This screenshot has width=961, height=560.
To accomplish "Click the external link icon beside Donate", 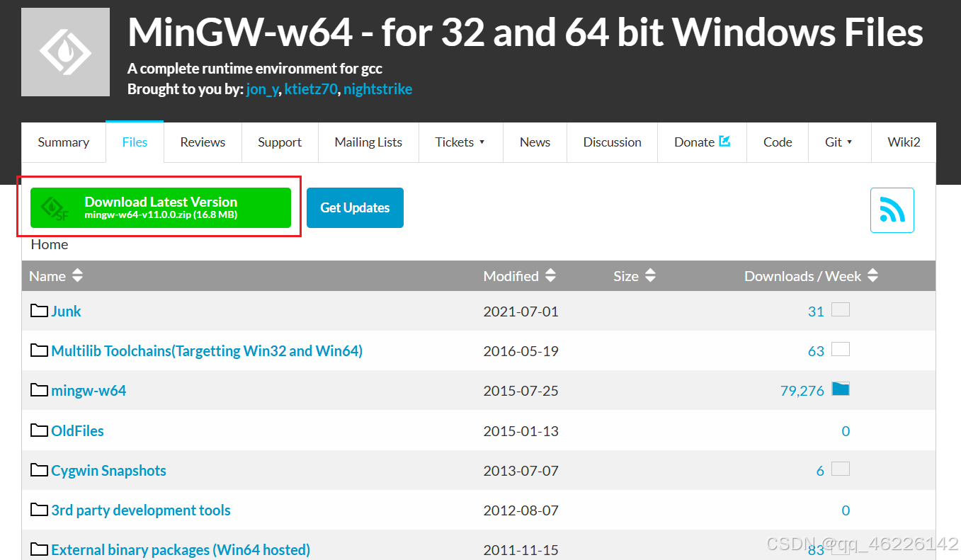I will [x=724, y=141].
